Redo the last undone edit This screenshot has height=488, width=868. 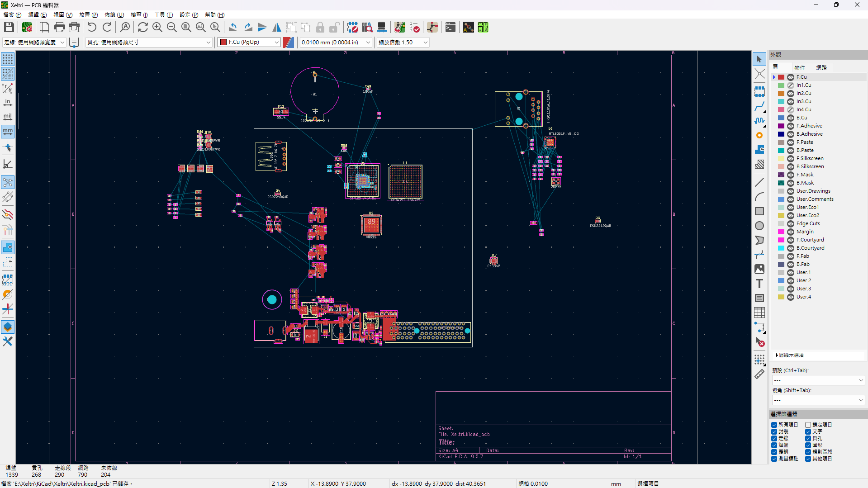tap(107, 27)
